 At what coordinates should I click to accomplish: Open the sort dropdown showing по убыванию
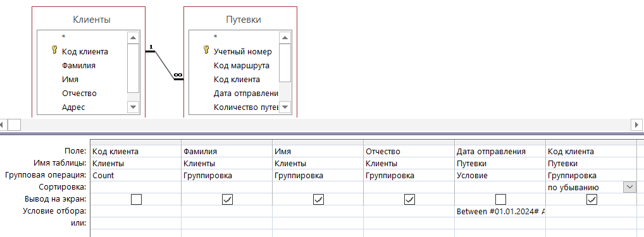coord(629,187)
